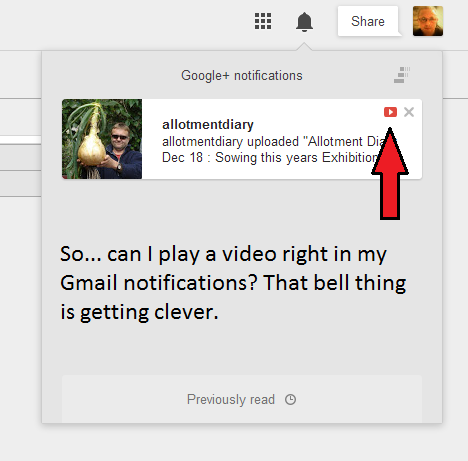Click the 'is getting clever.' caption line
This screenshot has width=468, height=461.
[139, 312]
